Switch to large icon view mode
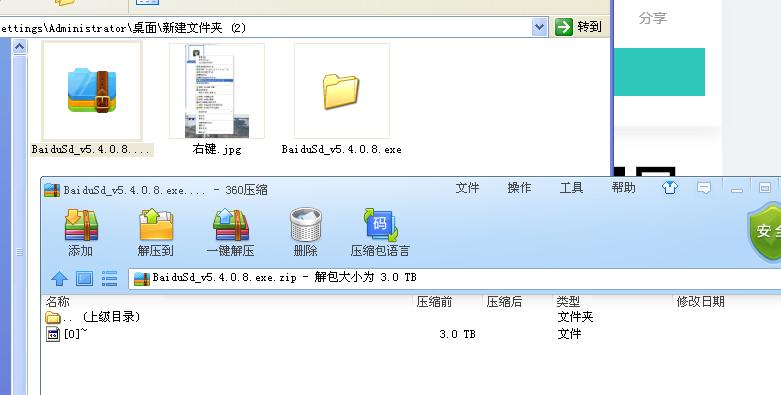The width and height of the screenshot is (781, 395). point(84,278)
